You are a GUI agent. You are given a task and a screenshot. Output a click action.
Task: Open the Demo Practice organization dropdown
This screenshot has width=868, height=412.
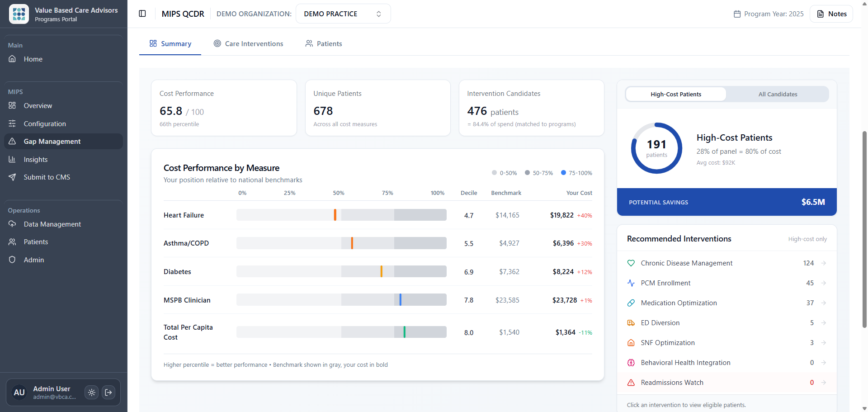[x=343, y=14]
